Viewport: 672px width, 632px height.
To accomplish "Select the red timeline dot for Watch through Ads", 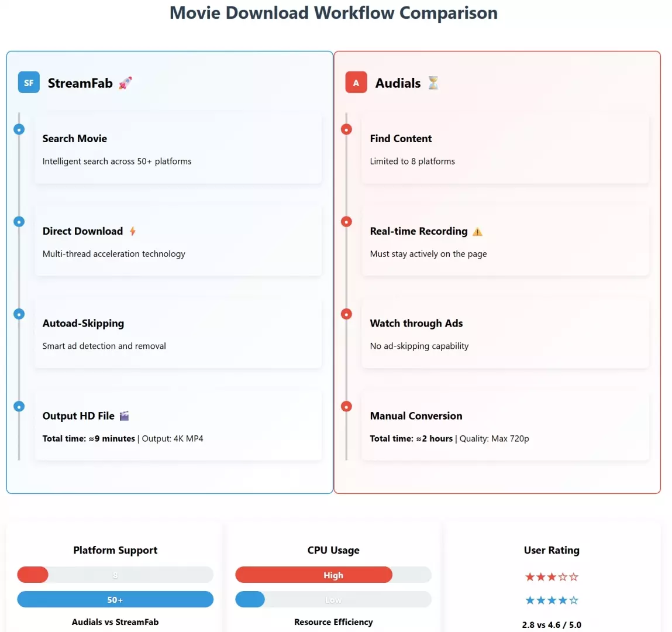I will pos(346,314).
